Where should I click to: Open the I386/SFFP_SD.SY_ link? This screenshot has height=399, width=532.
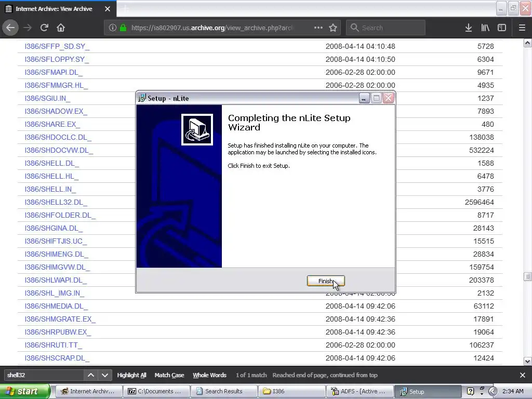point(57,46)
